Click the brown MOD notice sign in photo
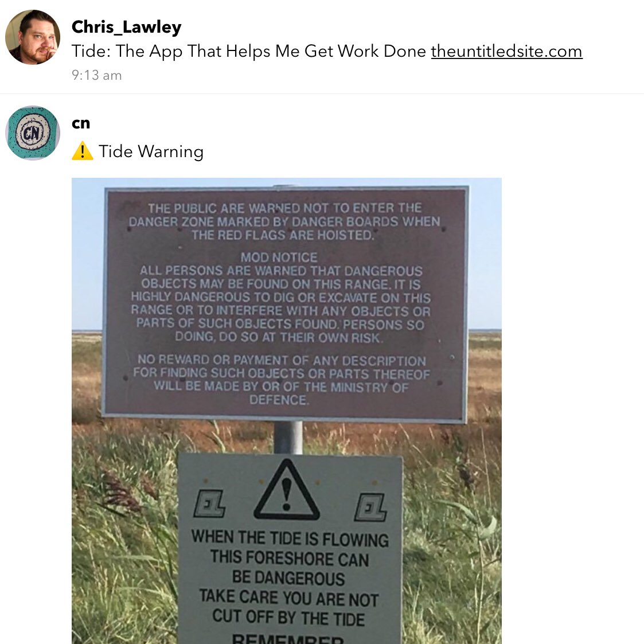 (x=285, y=305)
